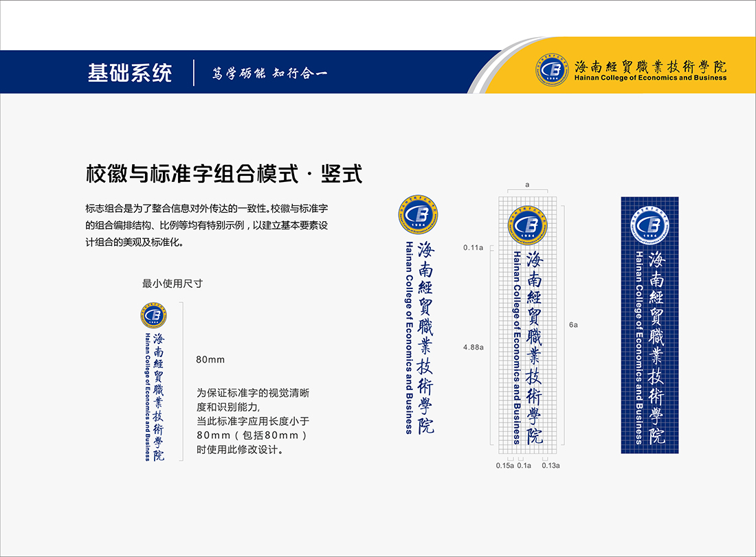Click the 4.88a dimension label
Image resolution: width=756 pixels, height=557 pixels.
[474, 348]
